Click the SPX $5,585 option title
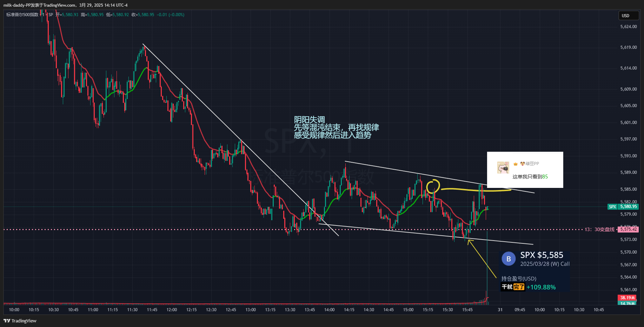Screen dimensions: 644x327 pyautogui.click(x=542, y=255)
